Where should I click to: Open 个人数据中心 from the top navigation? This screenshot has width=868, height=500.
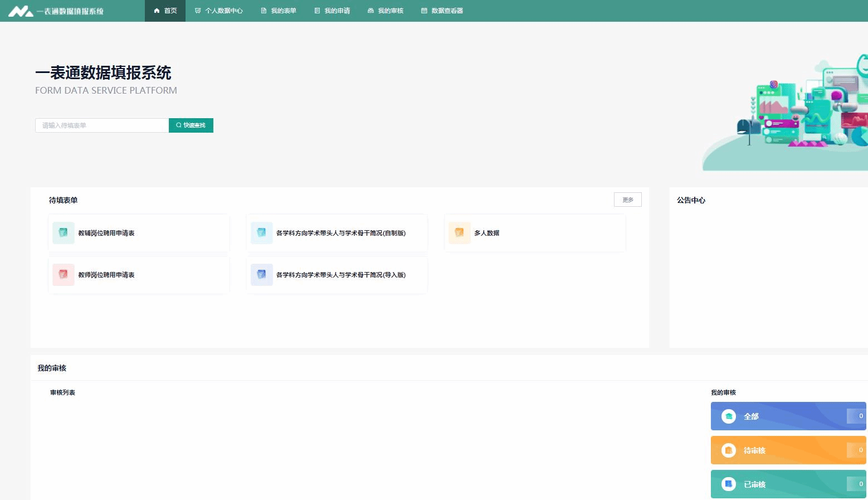(218, 11)
